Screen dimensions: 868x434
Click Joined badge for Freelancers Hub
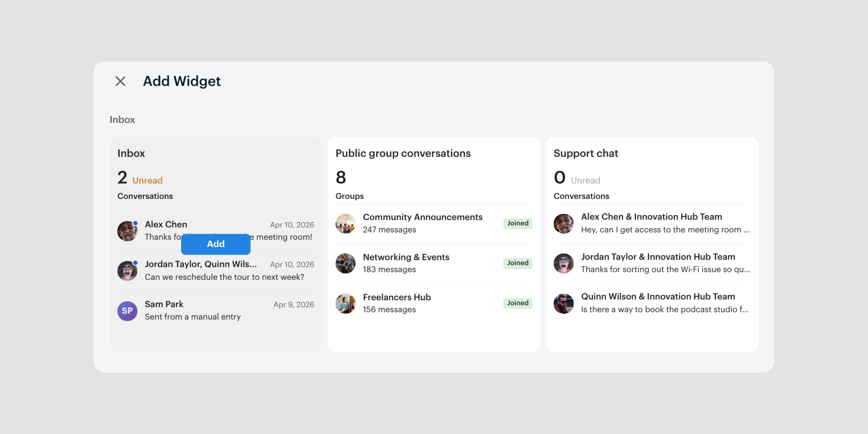518,303
